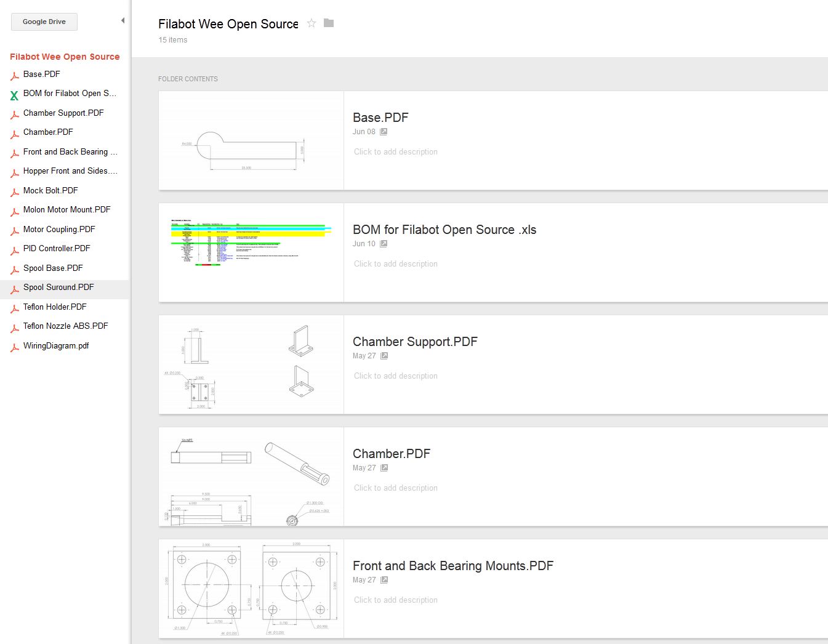Open Teflon Nozzle ABS.PDF from the sidebar

66,326
